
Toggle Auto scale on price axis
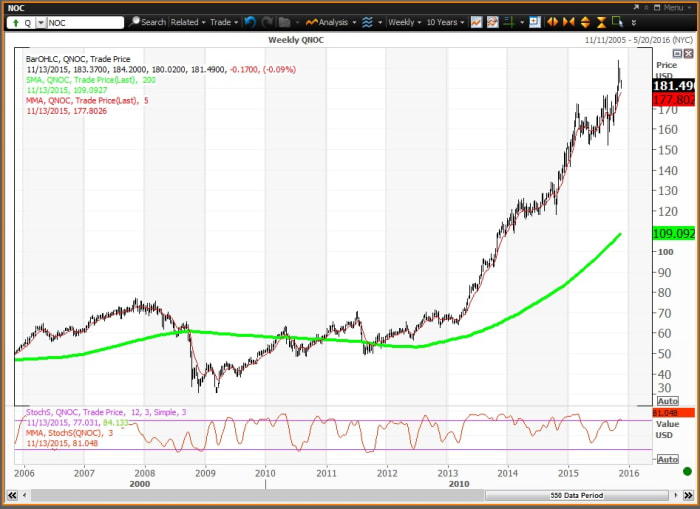[666, 400]
